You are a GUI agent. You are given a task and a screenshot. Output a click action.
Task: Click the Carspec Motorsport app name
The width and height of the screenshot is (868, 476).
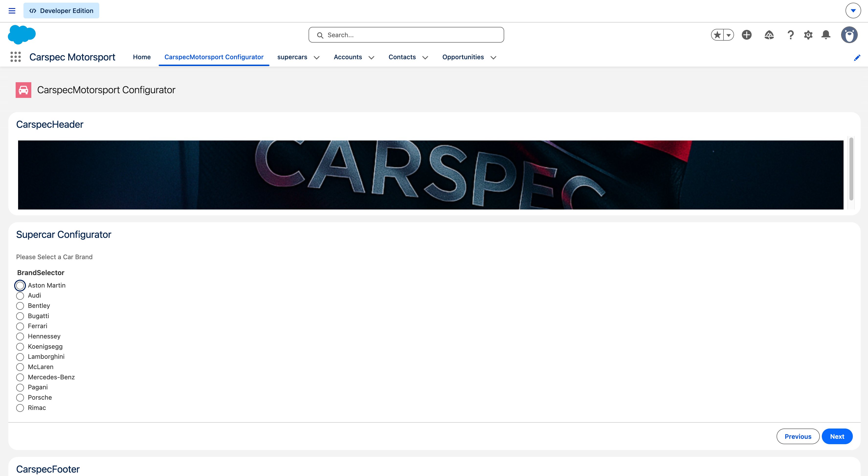tap(72, 57)
